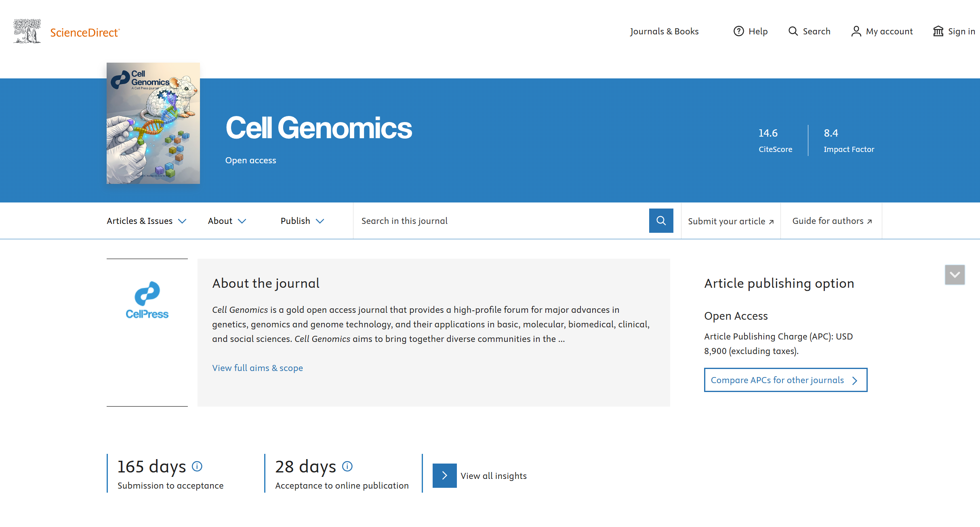980x527 pixels.
Task: Click the blue arrow insights button
Action: (445, 476)
